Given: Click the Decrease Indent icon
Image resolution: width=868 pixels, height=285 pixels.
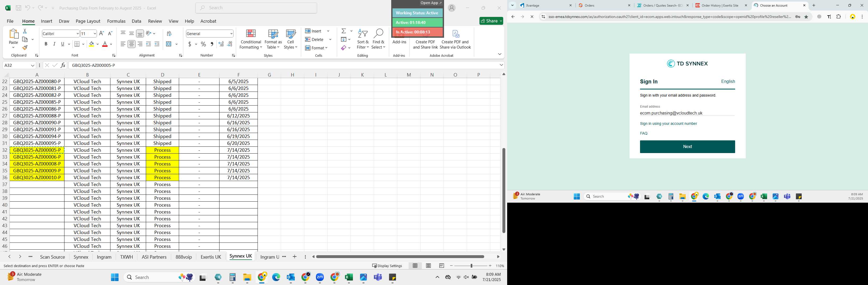Looking at the screenshot, I should pyautogui.click(x=148, y=44).
